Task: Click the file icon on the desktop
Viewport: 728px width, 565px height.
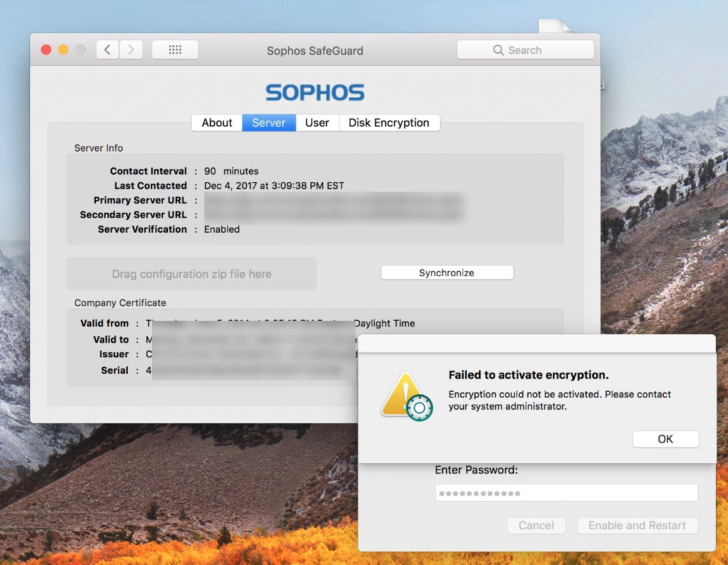Action: [556, 26]
